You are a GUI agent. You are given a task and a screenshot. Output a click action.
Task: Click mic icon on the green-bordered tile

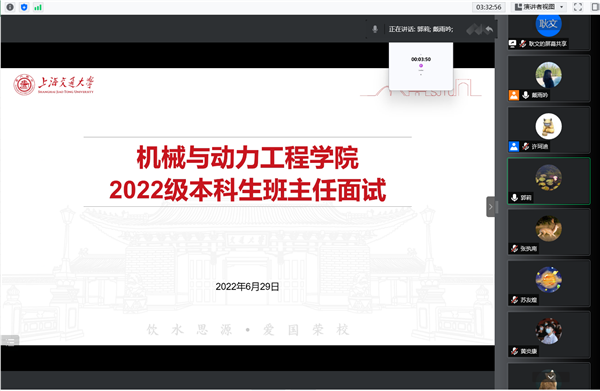click(x=515, y=197)
